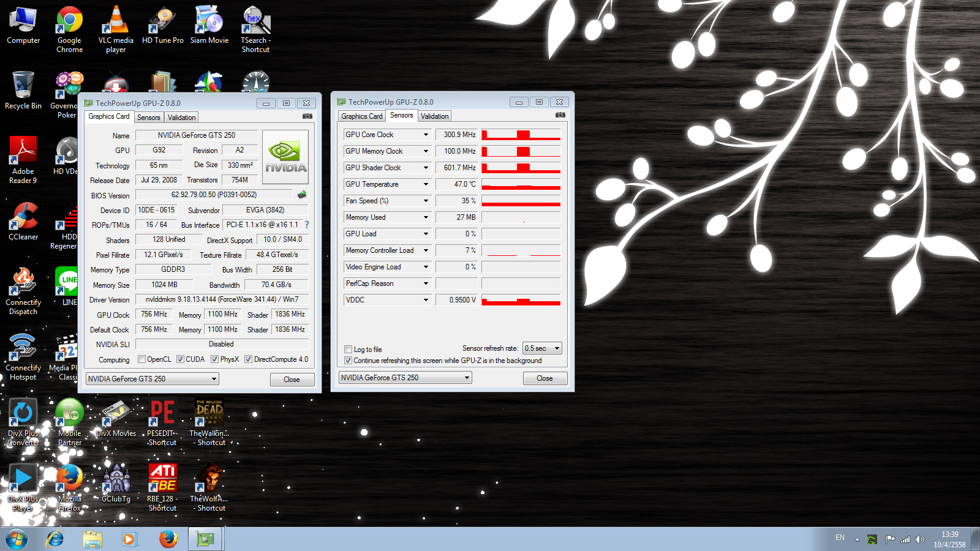
Task: Launch TheWolfA shortcut icon
Action: [x=209, y=488]
